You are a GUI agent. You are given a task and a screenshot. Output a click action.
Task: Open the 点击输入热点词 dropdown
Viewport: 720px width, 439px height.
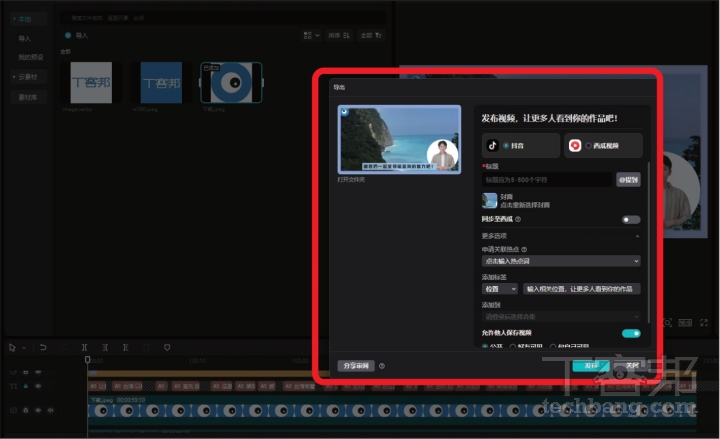(x=561, y=261)
